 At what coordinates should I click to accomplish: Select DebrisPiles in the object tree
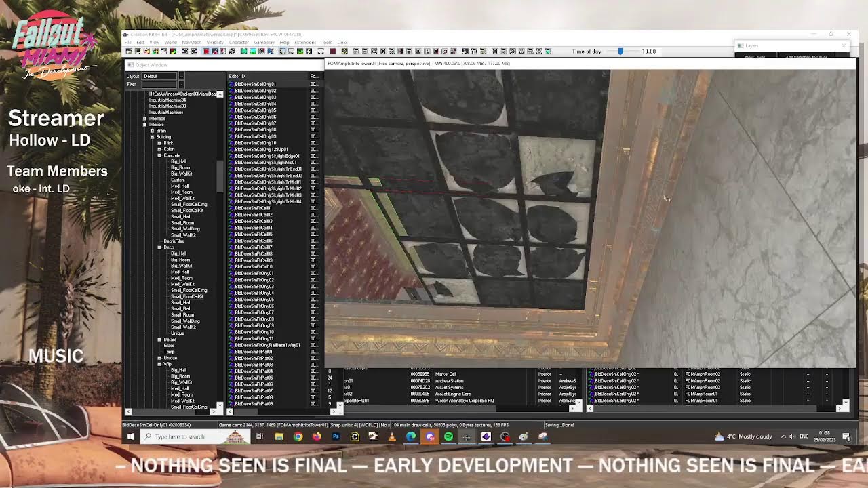174,241
